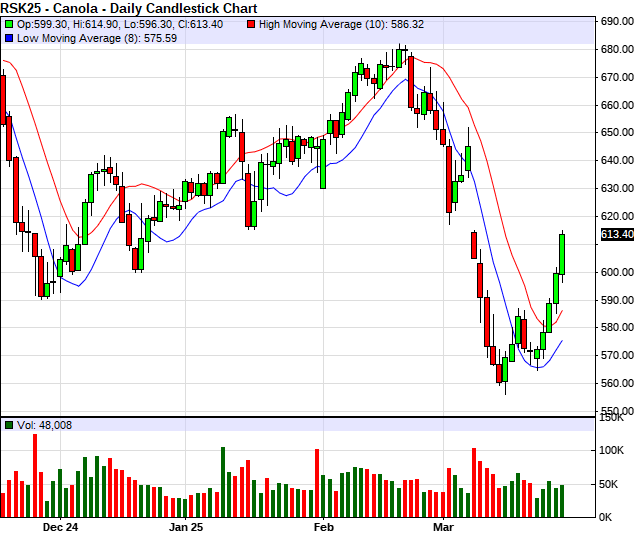
Task: Click the green OHLC legend swatch
Action: tap(10, 23)
